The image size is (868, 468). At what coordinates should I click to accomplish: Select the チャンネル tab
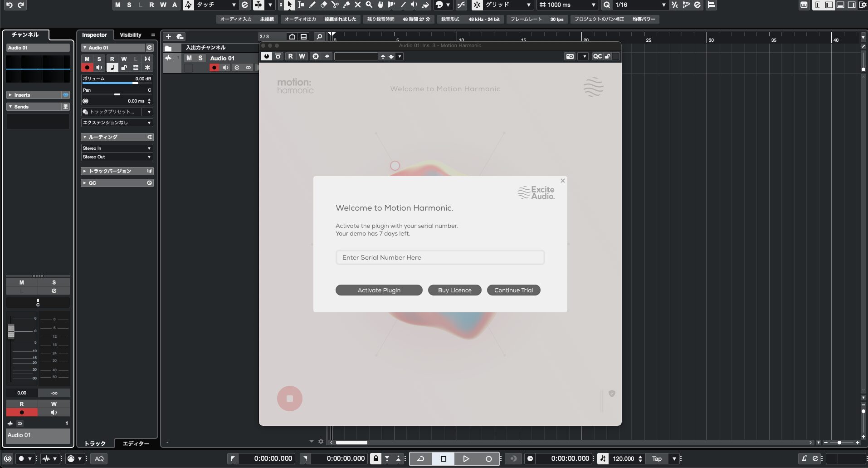click(x=25, y=34)
